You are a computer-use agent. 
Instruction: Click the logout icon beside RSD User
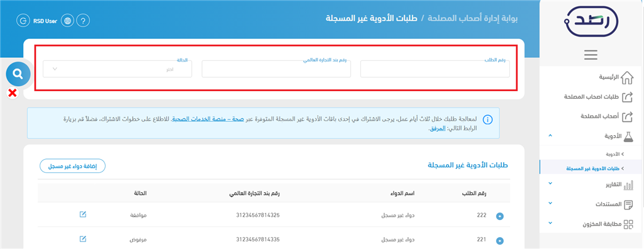coord(23,21)
